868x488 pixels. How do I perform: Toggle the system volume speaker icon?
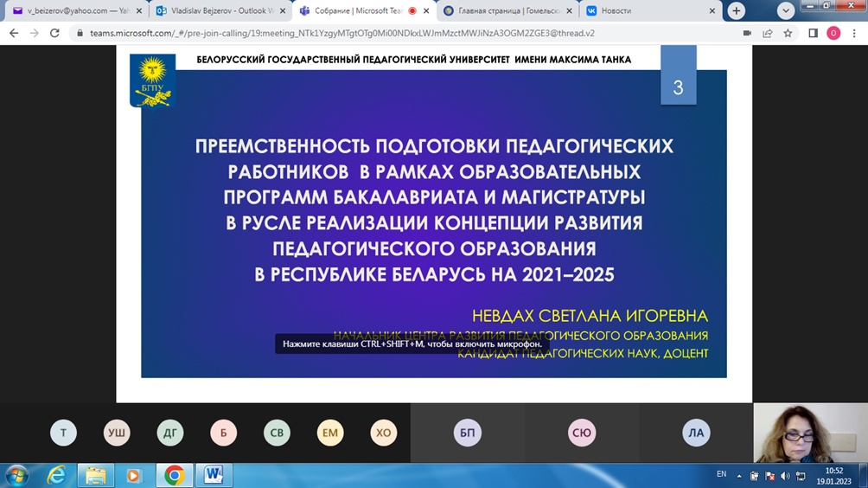785,476
